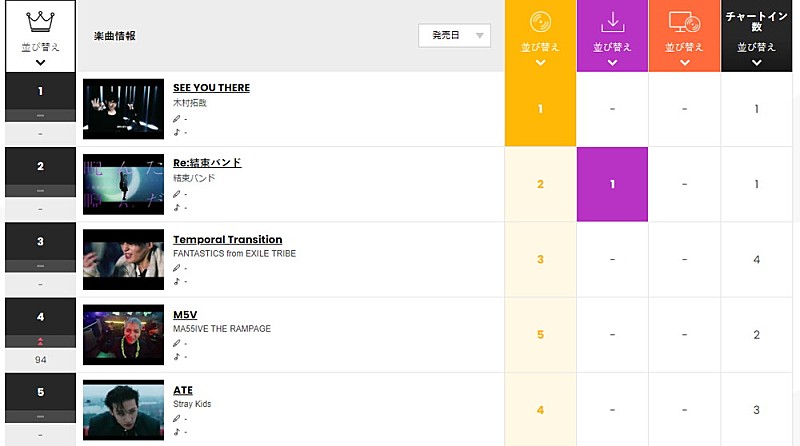Sort by the orange streaming column

[x=684, y=54]
